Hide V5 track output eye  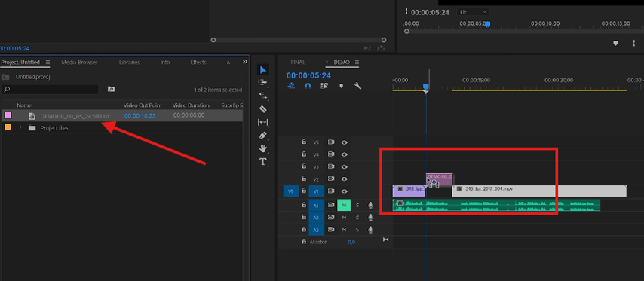[345, 142]
